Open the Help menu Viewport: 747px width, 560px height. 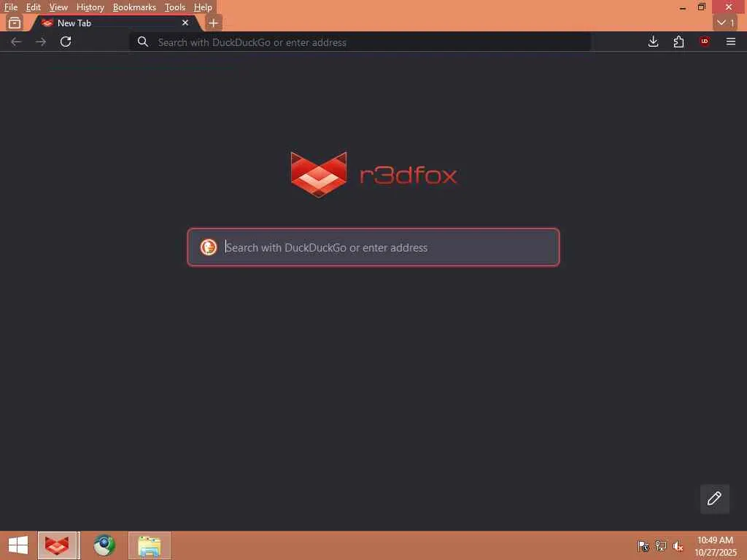coord(203,7)
